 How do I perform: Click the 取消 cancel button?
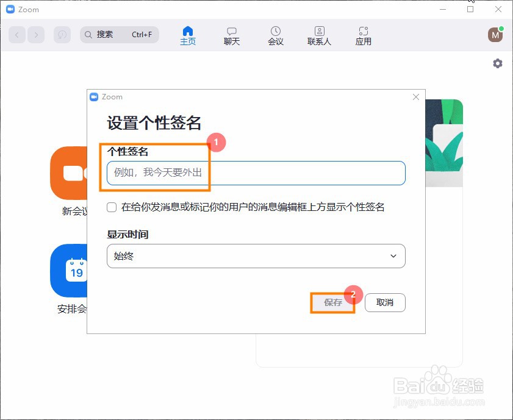pos(385,303)
